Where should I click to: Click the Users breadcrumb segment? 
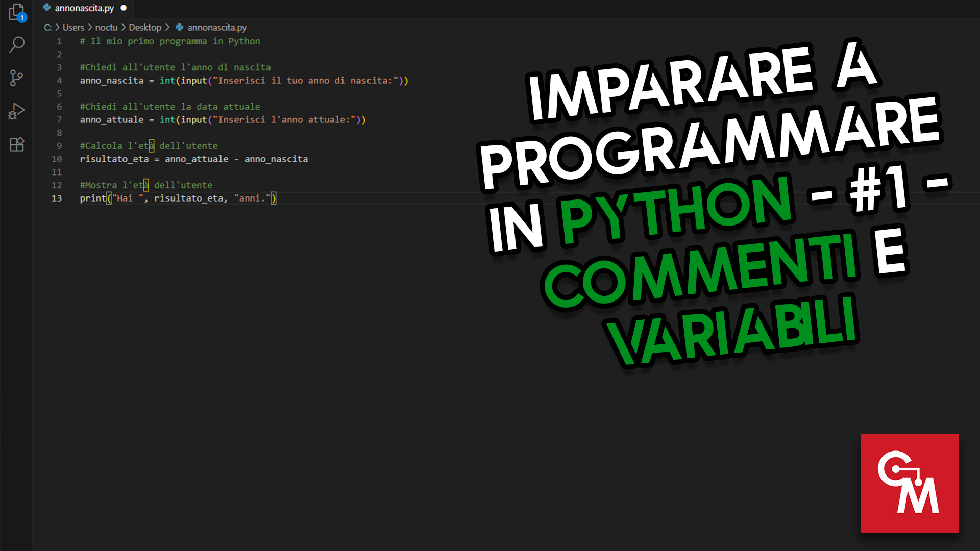tap(73, 28)
